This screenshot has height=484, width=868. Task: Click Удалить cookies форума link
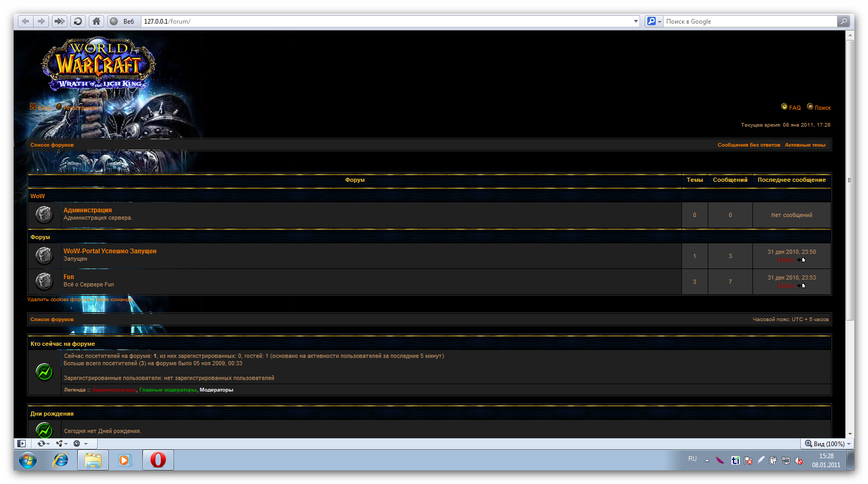click(x=59, y=300)
